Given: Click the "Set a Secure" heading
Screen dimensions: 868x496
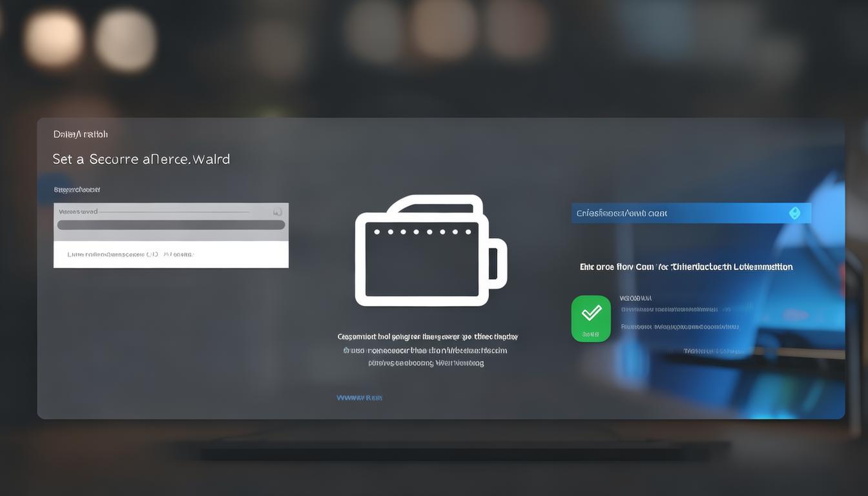Looking at the screenshot, I should pyautogui.click(x=141, y=159).
